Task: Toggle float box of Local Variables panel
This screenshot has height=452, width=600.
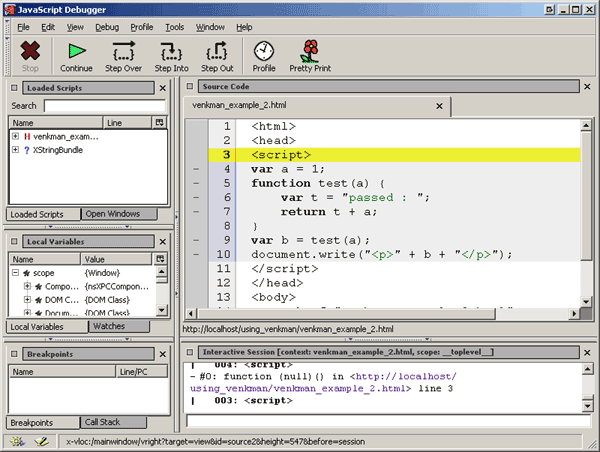Action: [x=14, y=242]
